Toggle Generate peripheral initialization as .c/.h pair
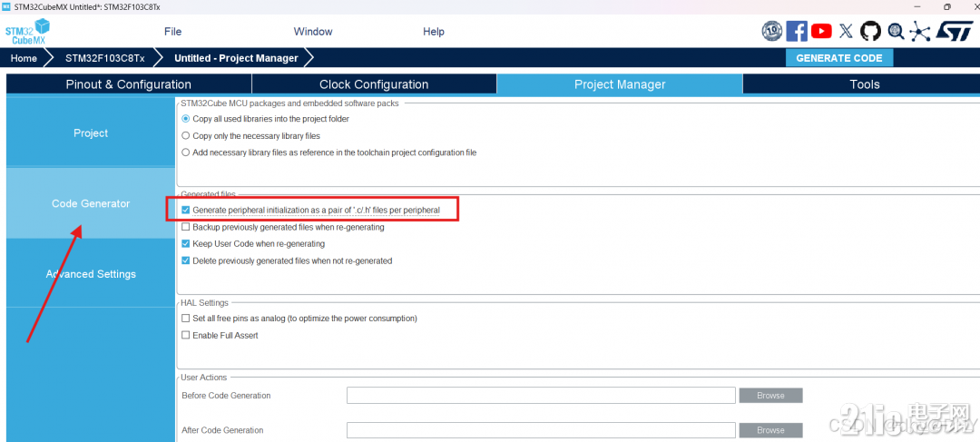Image resolution: width=980 pixels, height=442 pixels. (186, 210)
